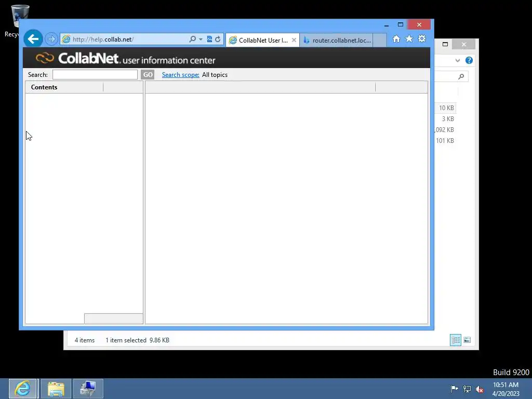Toggle the compatibility view icon

pyautogui.click(x=209, y=39)
